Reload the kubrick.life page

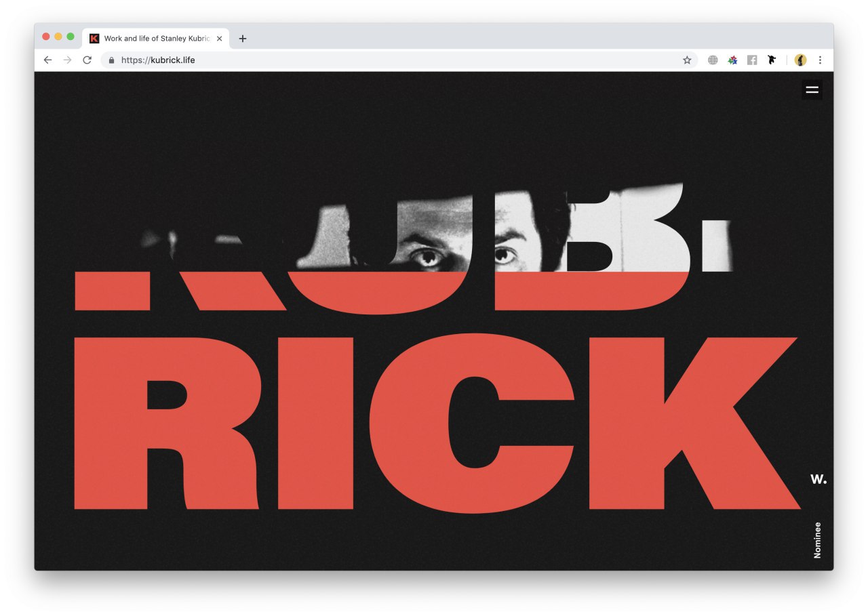(87, 60)
